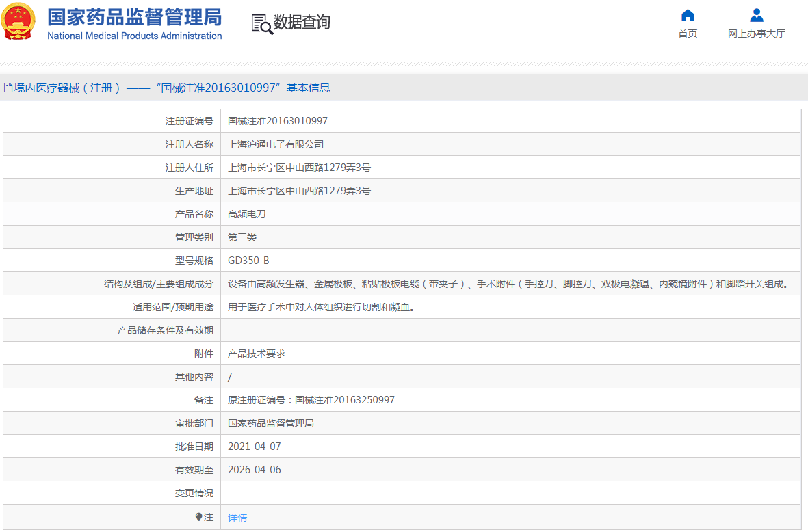Click National Medical Products Administration subtitle
808x532 pixels.
(x=135, y=36)
